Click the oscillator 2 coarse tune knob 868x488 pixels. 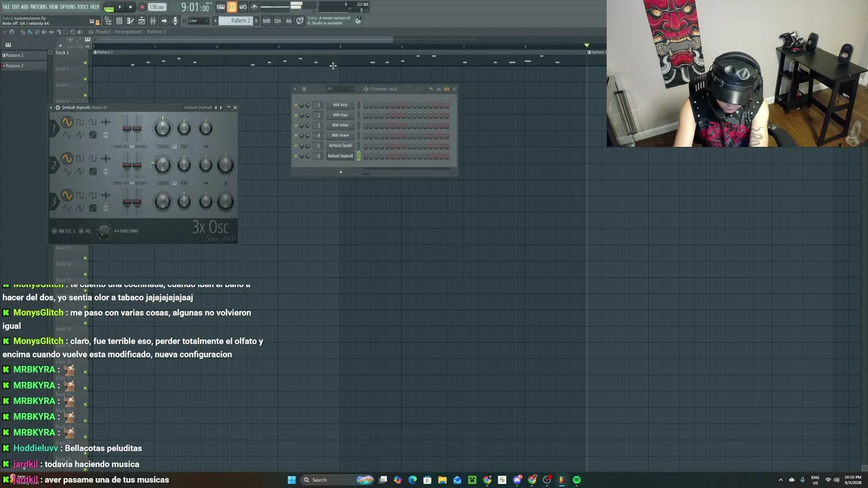(162, 165)
